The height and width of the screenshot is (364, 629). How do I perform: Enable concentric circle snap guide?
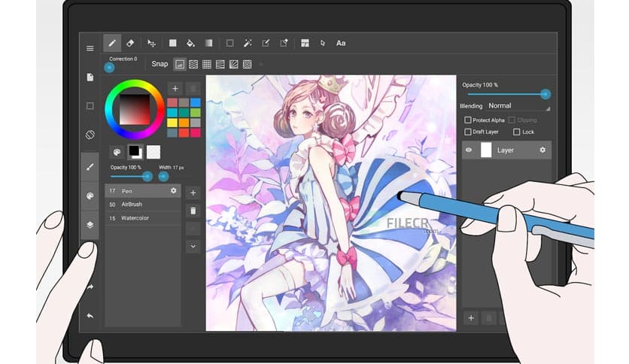247,64
